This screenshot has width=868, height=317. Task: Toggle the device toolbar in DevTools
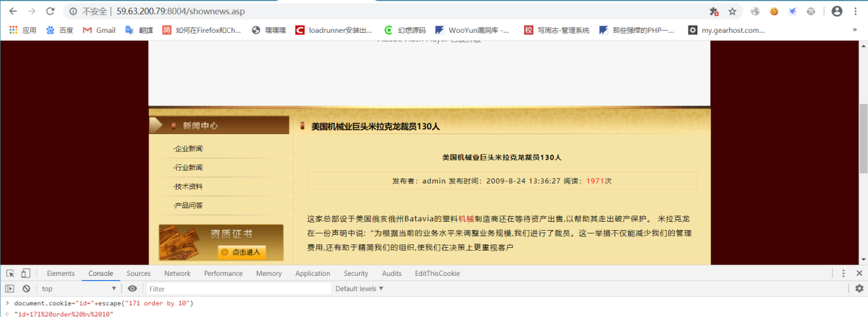tap(25, 273)
